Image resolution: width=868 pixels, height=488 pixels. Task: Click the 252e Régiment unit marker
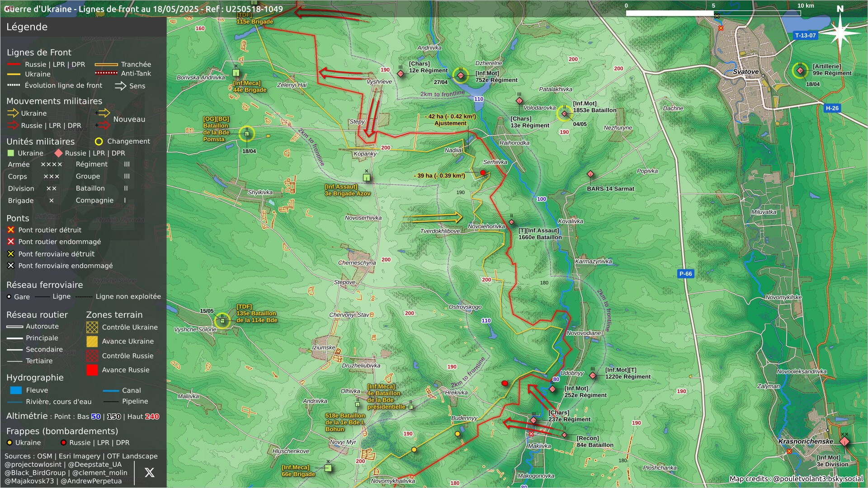(552, 389)
